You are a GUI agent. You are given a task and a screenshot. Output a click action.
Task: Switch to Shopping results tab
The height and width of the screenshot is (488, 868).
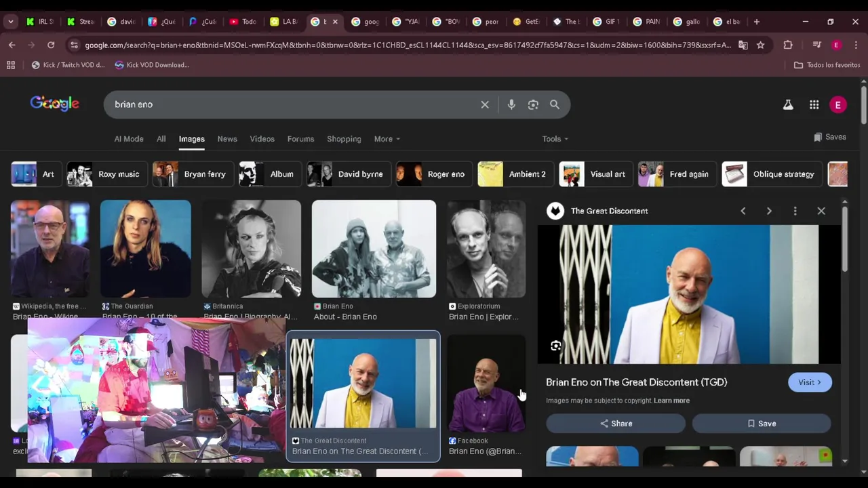(x=344, y=139)
